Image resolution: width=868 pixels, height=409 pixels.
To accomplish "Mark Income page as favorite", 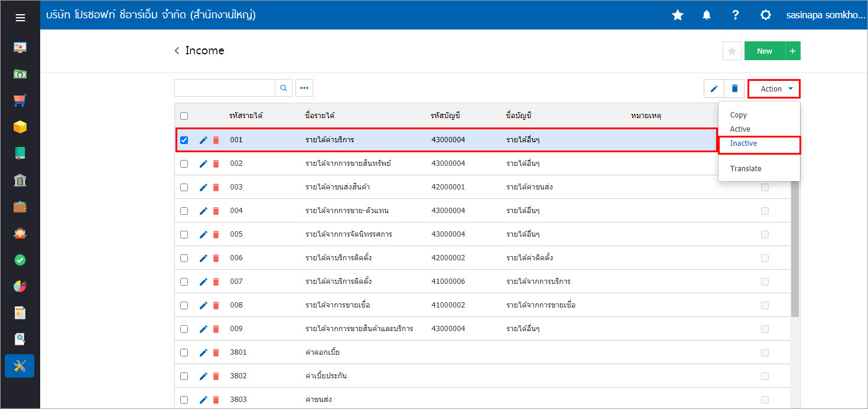I will pos(732,51).
